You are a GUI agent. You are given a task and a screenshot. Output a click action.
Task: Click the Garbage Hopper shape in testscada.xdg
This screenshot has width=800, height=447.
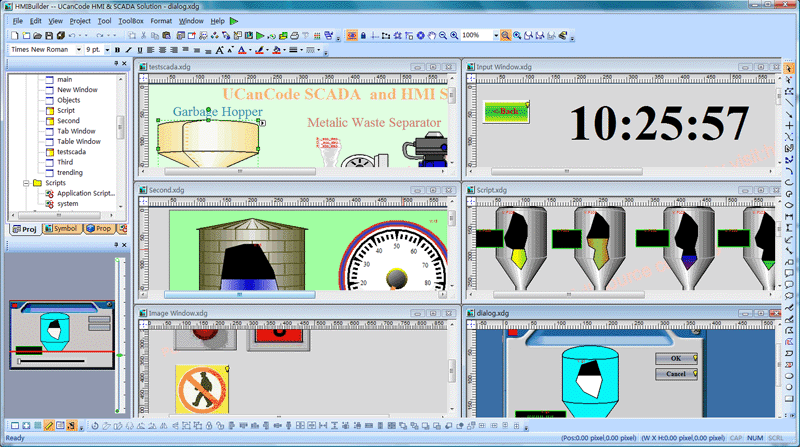pos(208,143)
